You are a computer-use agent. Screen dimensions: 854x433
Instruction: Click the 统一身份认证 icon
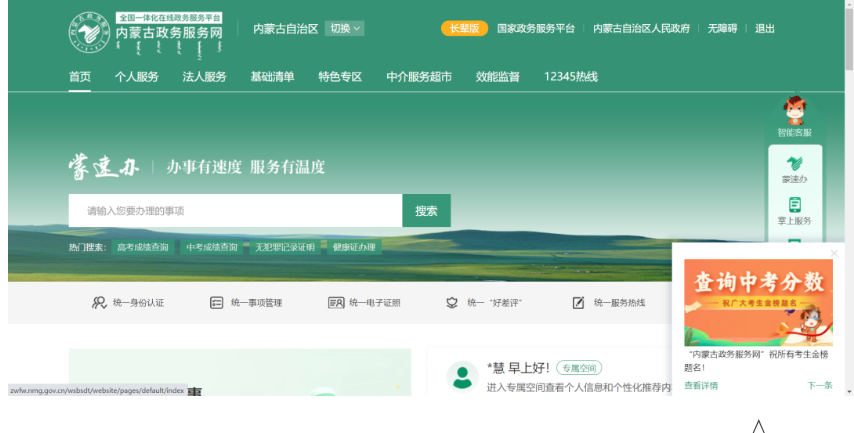pyautogui.click(x=99, y=303)
